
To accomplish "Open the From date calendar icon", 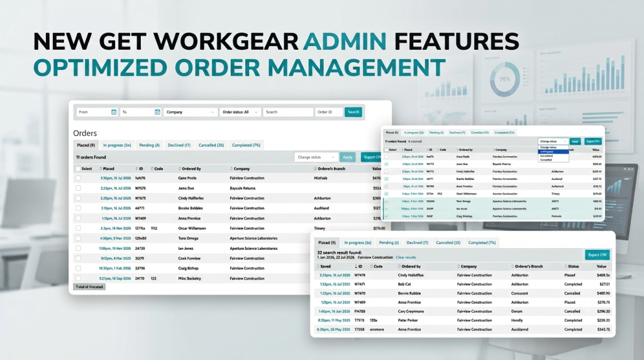I will tap(114, 112).
